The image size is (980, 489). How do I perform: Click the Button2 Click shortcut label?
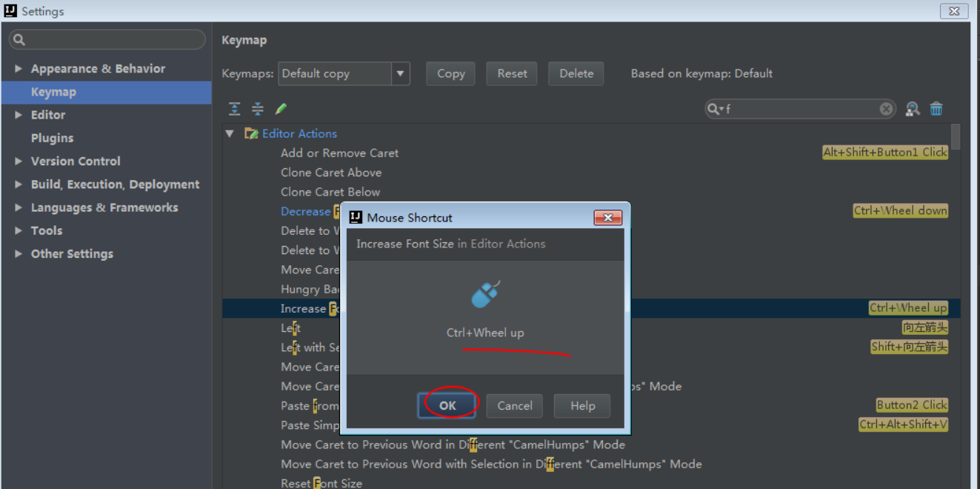[x=912, y=405]
